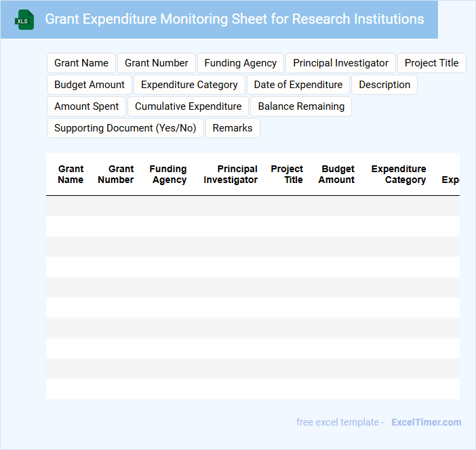Click the green XLS file icon

click(24, 20)
